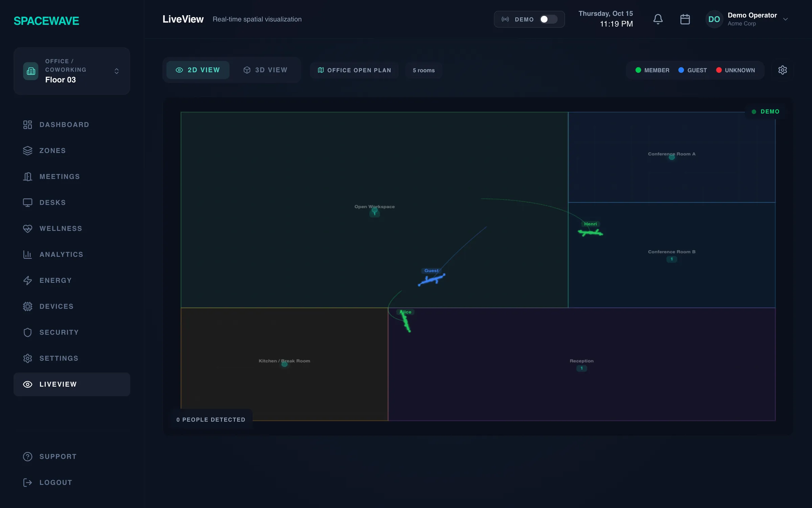Open the Office Open Plan map selector

(354, 70)
